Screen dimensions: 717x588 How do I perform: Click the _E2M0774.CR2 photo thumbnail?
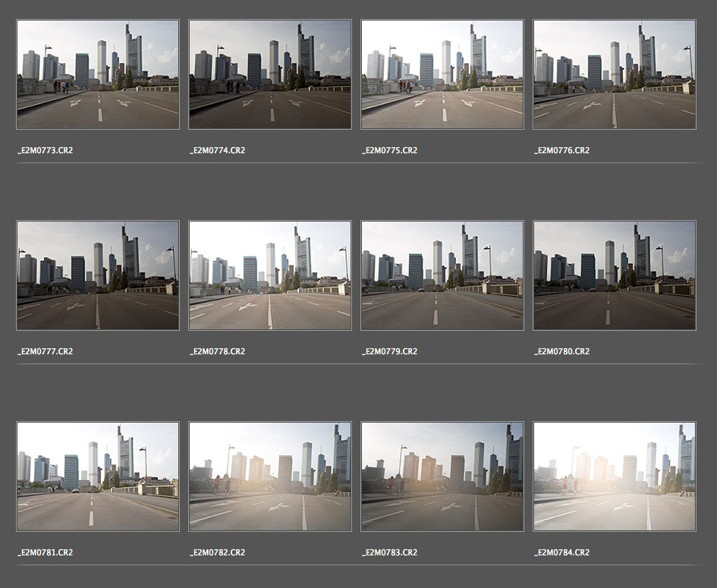270,74
